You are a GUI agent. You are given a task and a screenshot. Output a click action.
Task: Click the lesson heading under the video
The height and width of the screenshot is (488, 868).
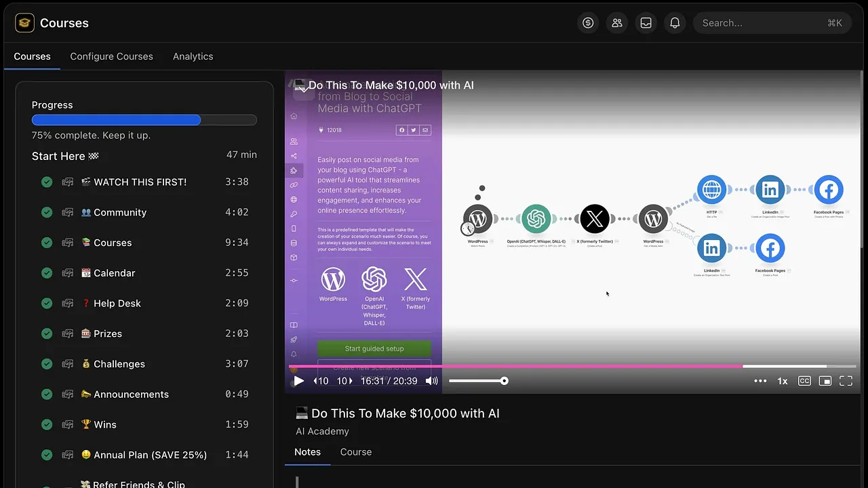point(397,413)
